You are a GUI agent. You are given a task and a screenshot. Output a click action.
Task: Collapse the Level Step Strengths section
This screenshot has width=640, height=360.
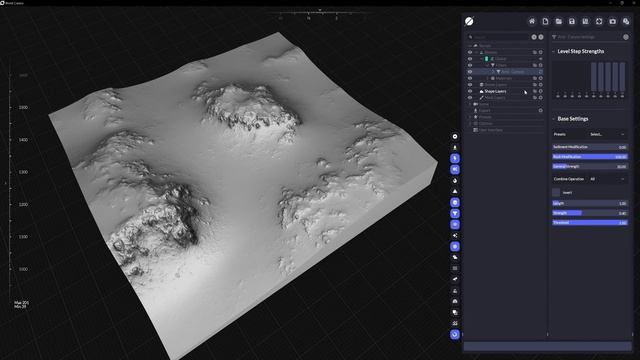click(x=553, y=51)
